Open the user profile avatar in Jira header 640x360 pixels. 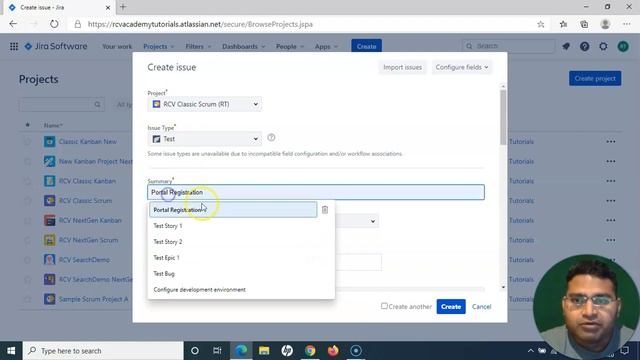coord(623,47)
